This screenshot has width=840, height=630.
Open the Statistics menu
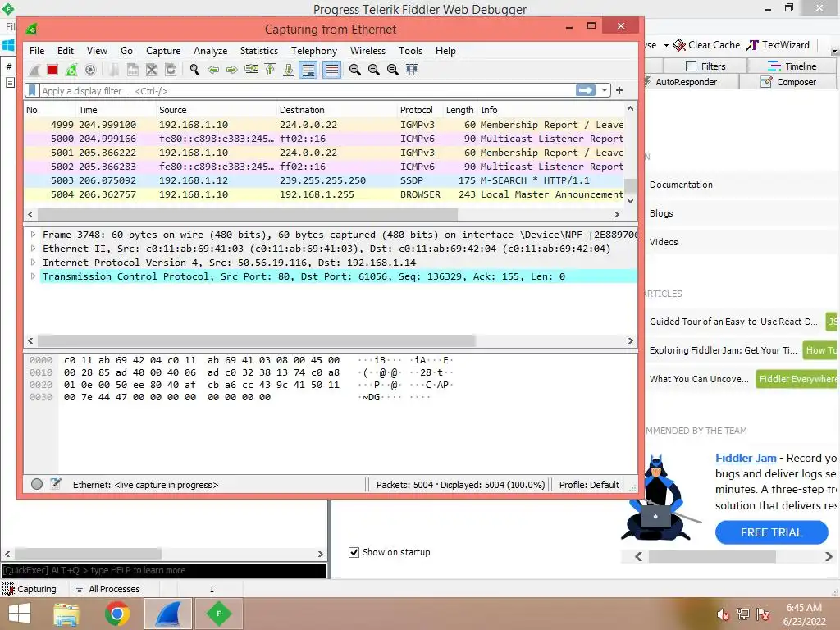(258, 51)
